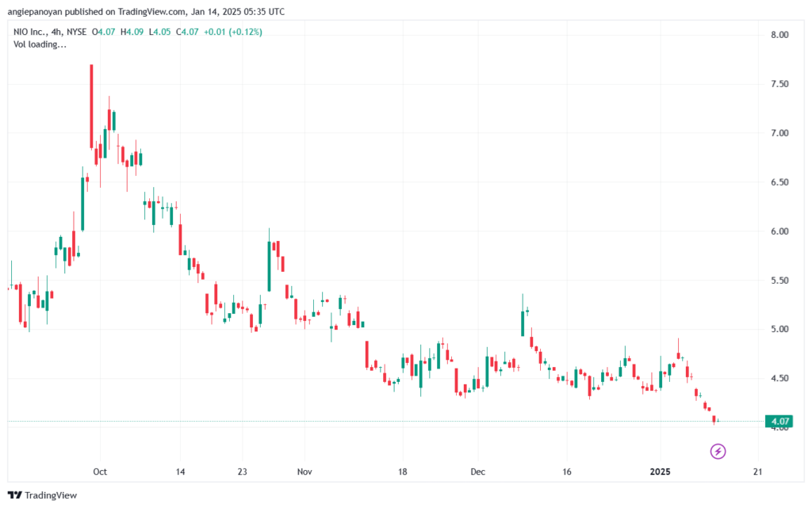Click the purple lightning bolt event icon

pyautogui.click(x=718, y=451)
